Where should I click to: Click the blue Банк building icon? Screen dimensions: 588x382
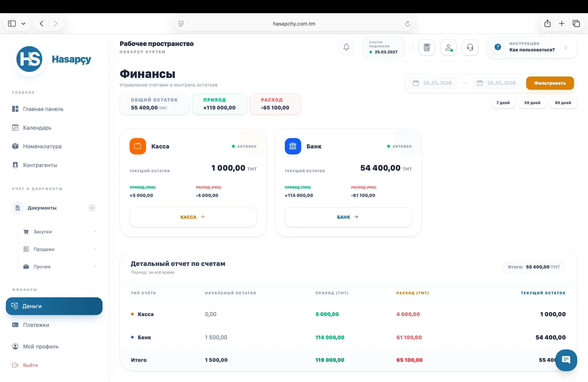coord(293,146)
